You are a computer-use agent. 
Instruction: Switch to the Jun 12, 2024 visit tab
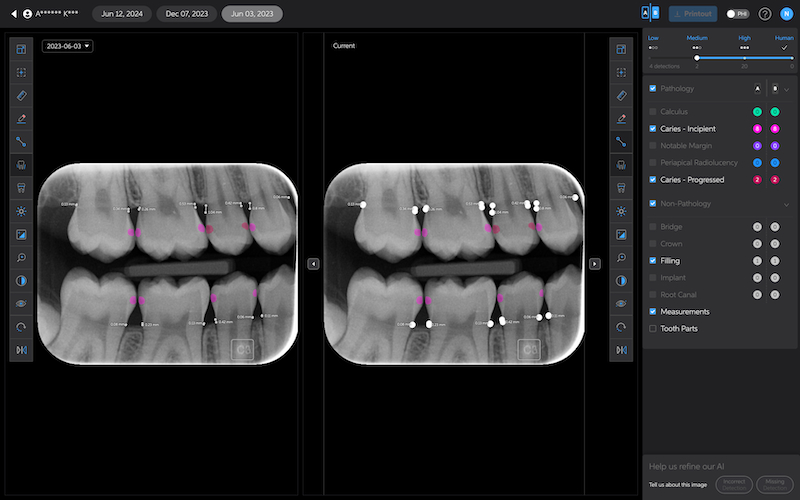coord(121,14)
